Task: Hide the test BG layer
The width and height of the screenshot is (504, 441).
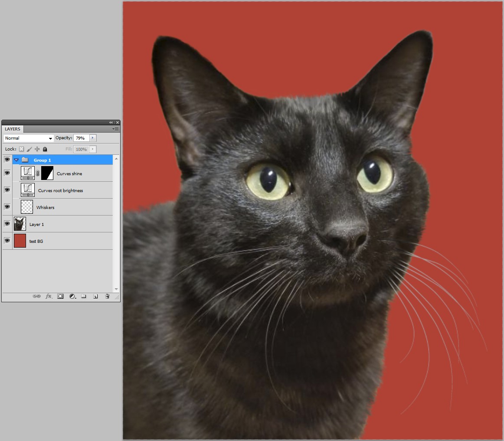Action: coord(7,241)
